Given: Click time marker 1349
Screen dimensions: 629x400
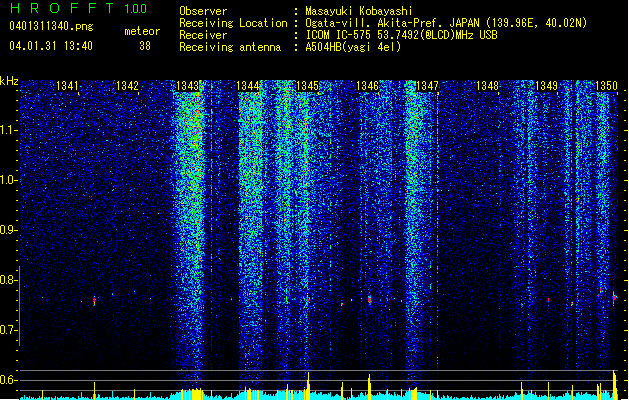Looking at the screenshot, I should click(x=546, y=86).
